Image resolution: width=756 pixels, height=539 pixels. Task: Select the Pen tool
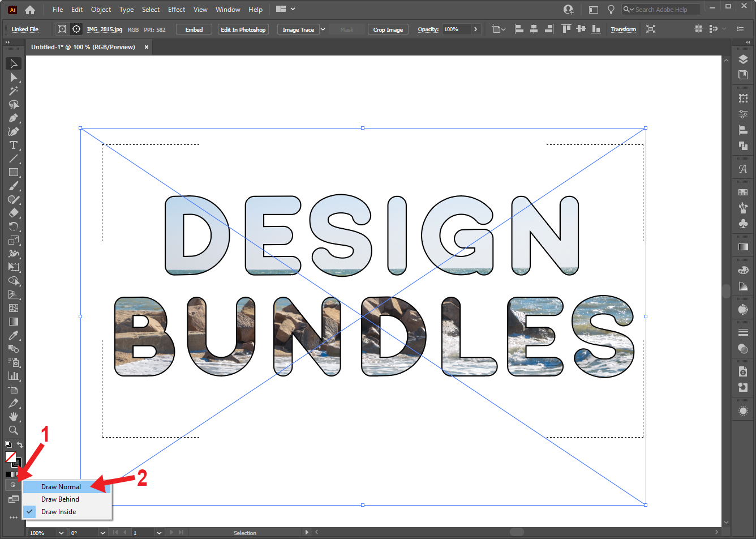coord(14,118)
